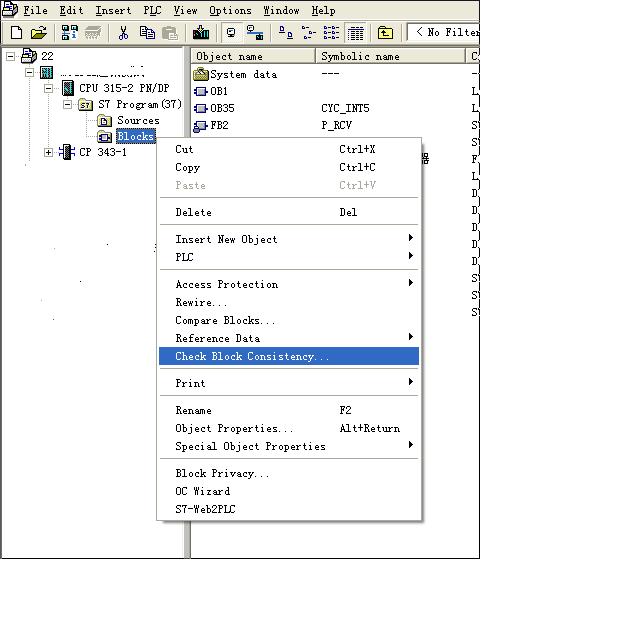This screenshot has width=633, height=639.
Task: Sort by Object name column header
Action: click(x=253, y=56)
